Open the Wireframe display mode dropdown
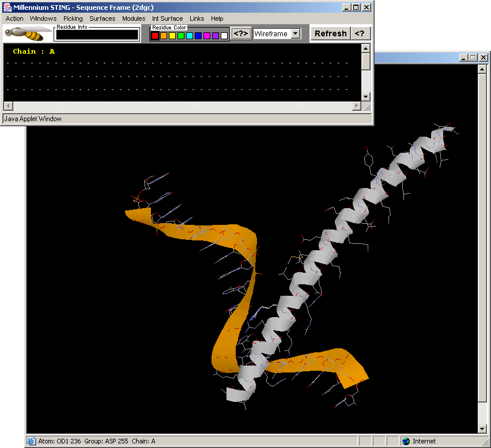 [296, 33]
